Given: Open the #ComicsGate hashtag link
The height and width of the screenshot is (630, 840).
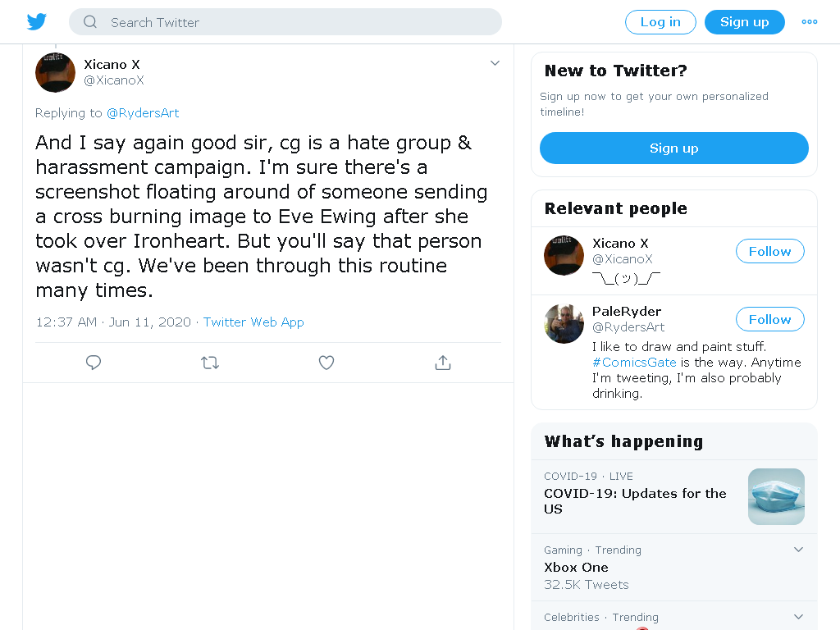Looking at the screenshot, I should click(x=634, y=362).
